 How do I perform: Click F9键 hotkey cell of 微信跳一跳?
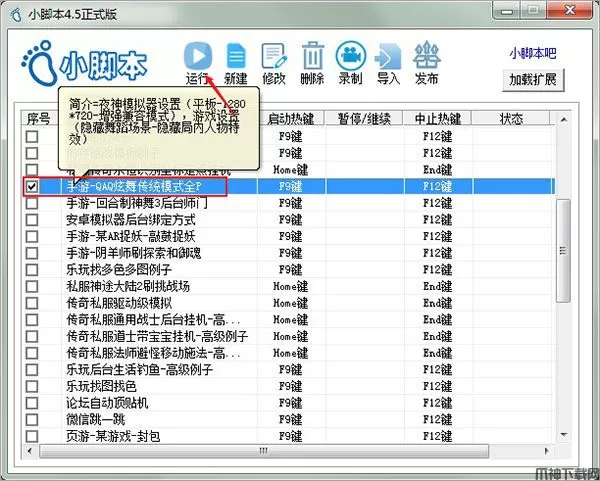[290, 420]
